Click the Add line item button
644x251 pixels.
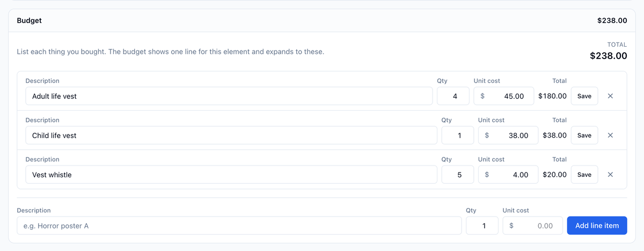pos(597,226)
